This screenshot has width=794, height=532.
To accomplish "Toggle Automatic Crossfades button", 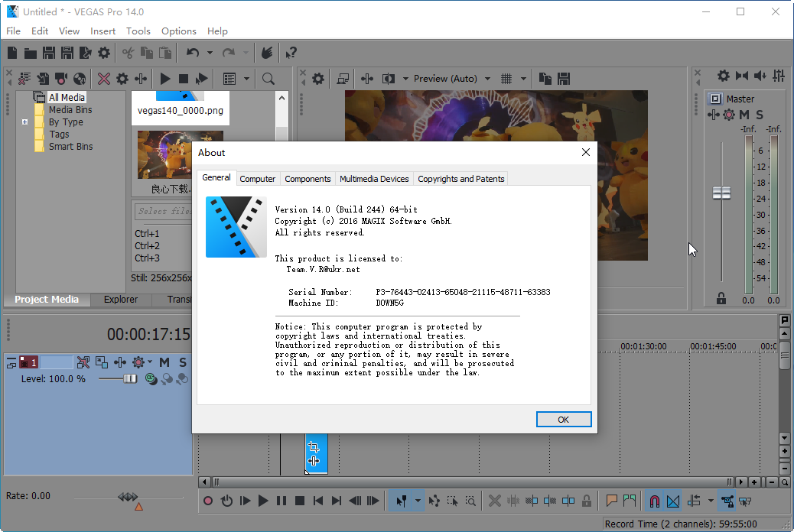I will 673,501.
